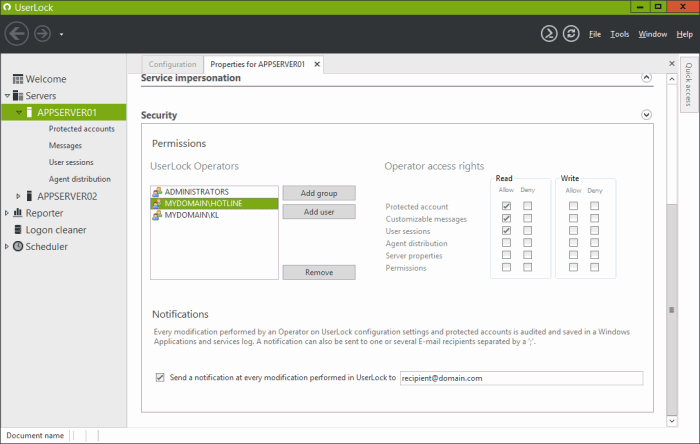The width and height of the screenshot is (700, 444).
Task: Collapse the Security section chevron
Action: click(646, 115)
